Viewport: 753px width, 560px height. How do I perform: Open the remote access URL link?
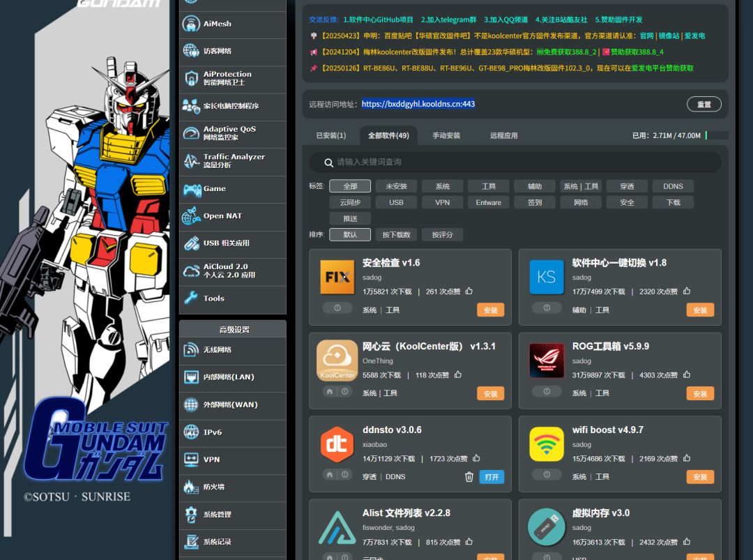point(418,104)
